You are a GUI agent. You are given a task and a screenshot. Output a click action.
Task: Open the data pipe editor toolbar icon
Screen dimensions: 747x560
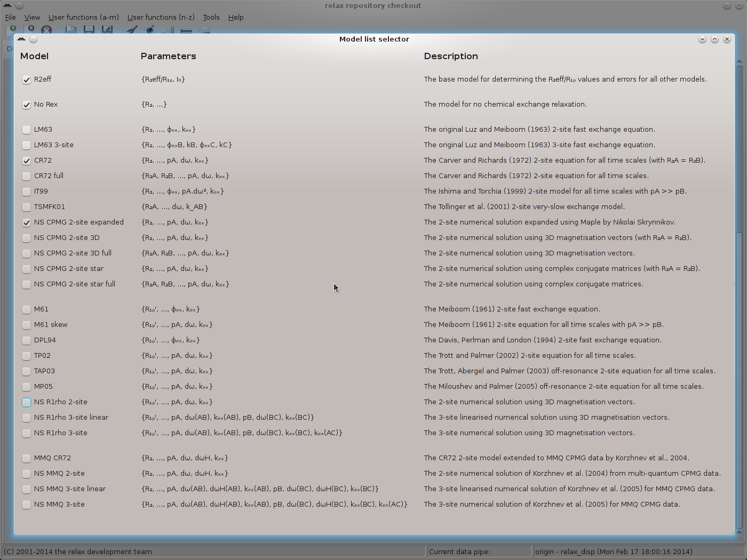coord(186,30)
